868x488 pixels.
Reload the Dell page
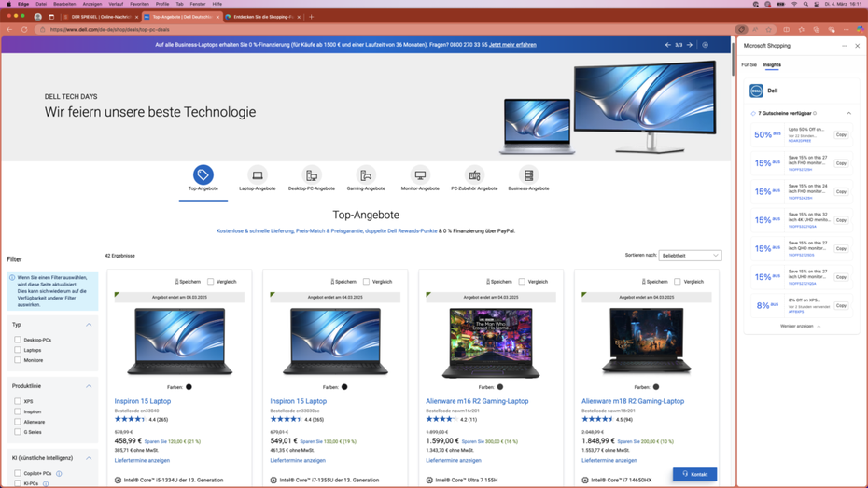pyautogui.click(x=24, y=29)
